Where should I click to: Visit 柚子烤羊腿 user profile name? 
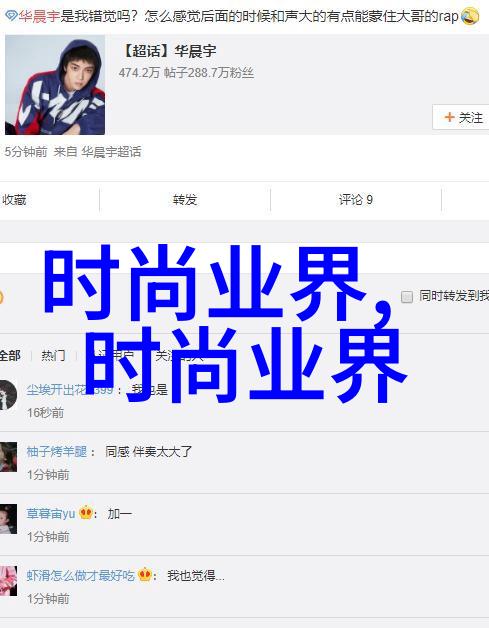coord(56,451)
